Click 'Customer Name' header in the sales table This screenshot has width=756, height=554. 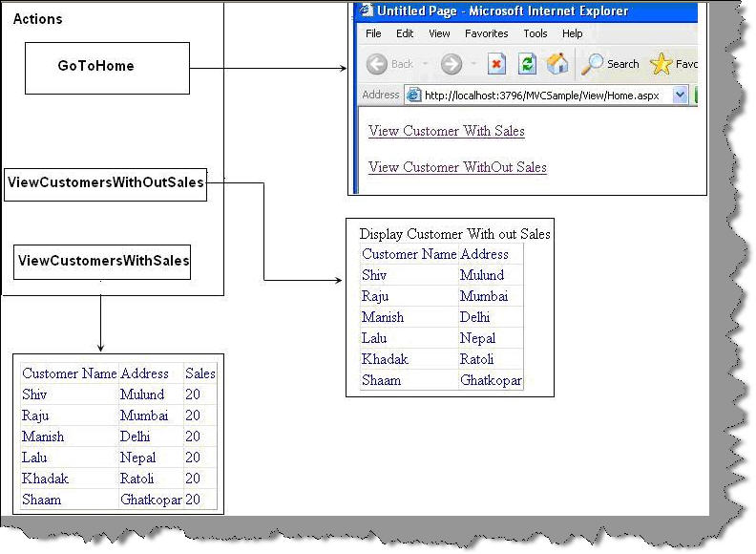click(70, 373)
